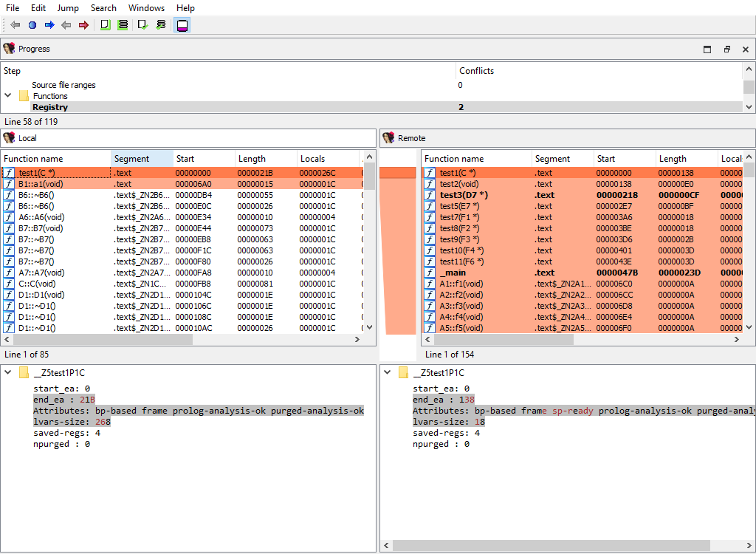Click the first gray left arrow icon
Image resolution: width=756 pixels, height=554 pixels.
point(16,25)
